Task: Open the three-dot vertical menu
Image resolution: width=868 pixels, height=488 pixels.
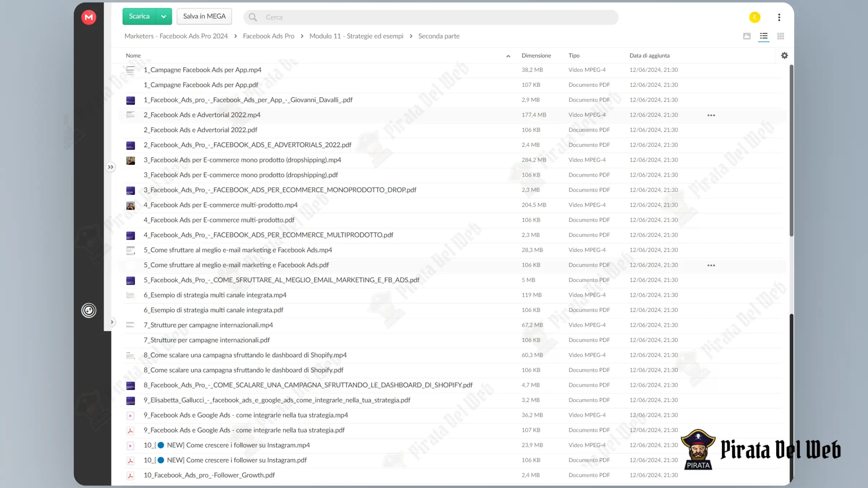Action: (779, 17)
